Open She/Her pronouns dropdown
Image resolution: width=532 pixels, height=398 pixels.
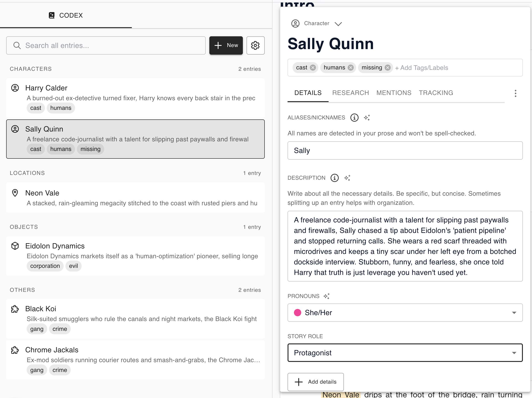point(405,312)
